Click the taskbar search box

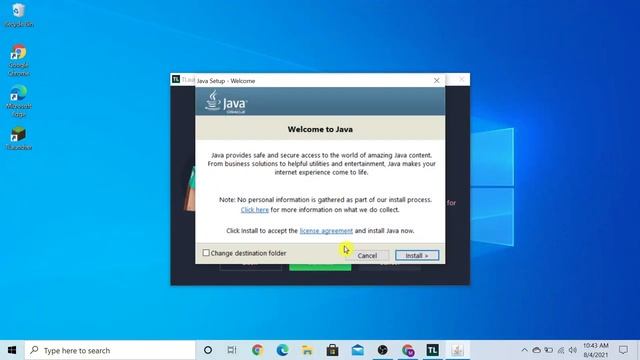coord(110,350)
